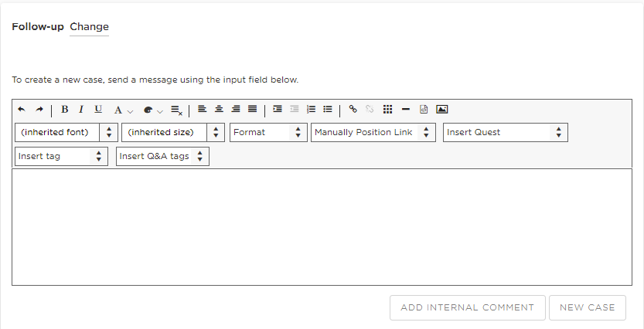Viewport: 644px width, 329px height.
Task: Insert a hyperlink
Action: tap(353, 109)
